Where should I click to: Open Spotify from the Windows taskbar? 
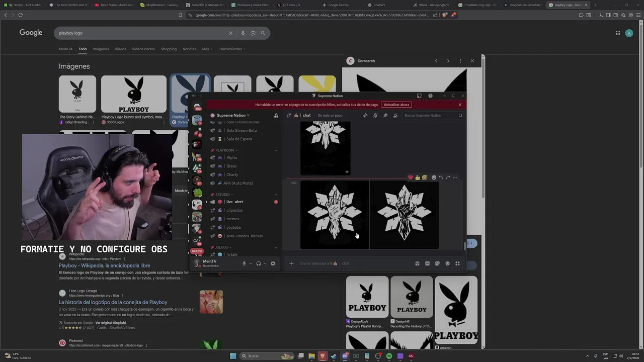click(389, 356)
